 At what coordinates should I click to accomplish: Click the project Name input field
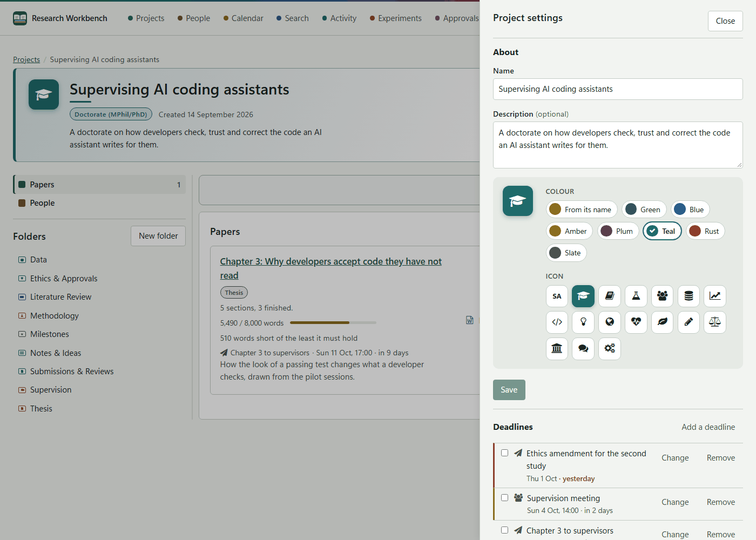(618, 89)
